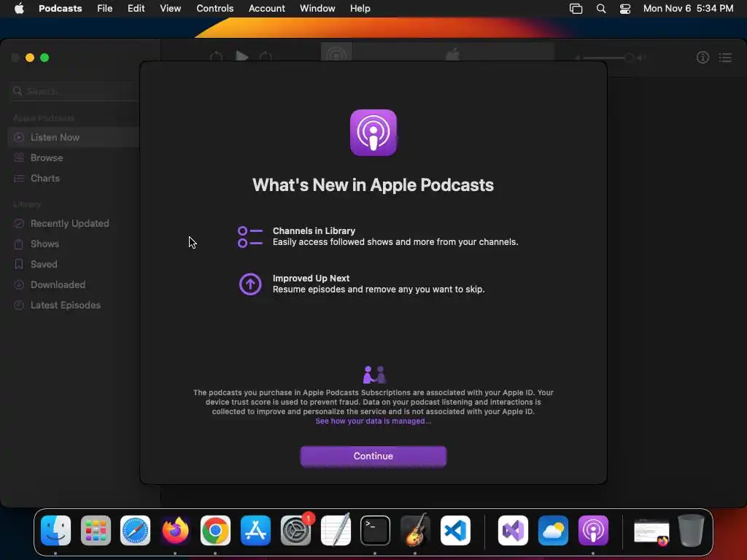Open Launchpad from the Dock
Screen dimensions: 747x560
pyautogui.click(x=96, y=531)
